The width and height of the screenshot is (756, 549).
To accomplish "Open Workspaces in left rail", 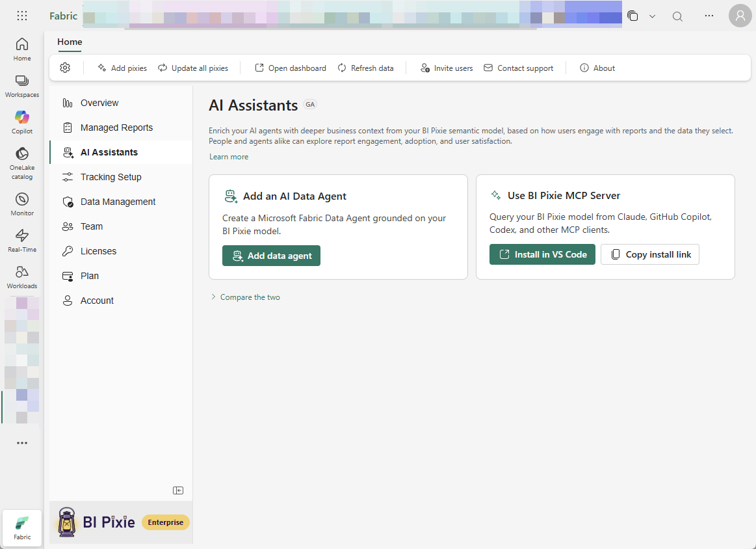I will pyautogui.click(x=22, y=86).
